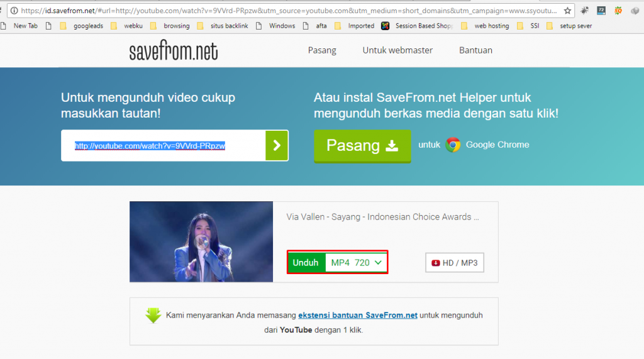The image size is (644, 359).
Task: Click the green Unduh download button
Action: pyautogui.click(x=306, y=262)
